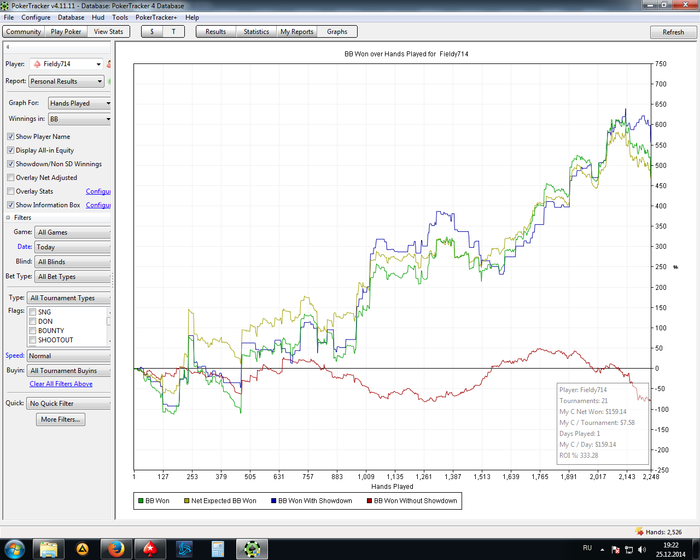This screenshot has height=560, width=700.
Task: Open Speed filter Normal dropdown
Action: [69, 356]
